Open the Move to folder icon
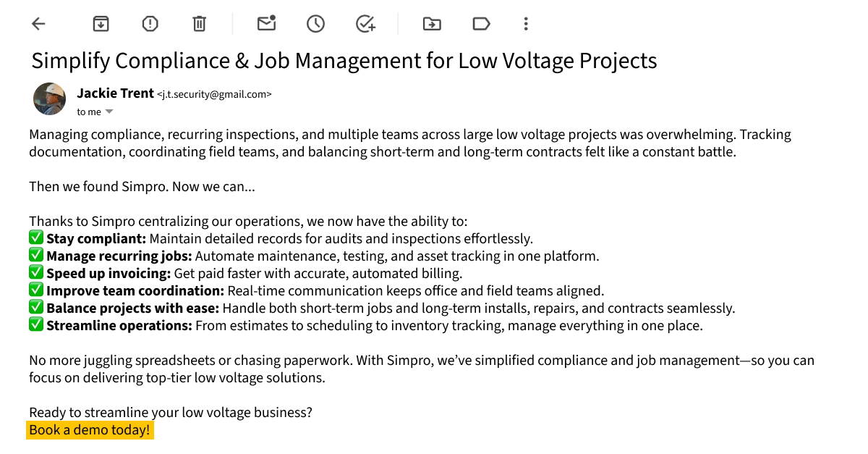868x454 pixels. pyautogui.click(x=432, y=24)
